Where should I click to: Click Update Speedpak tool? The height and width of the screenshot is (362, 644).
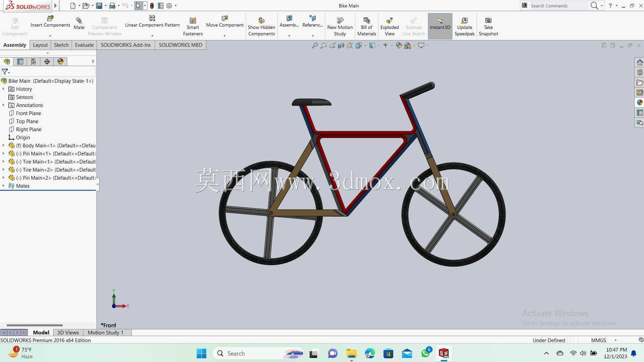pyautogui.click(x=465, y=27)
